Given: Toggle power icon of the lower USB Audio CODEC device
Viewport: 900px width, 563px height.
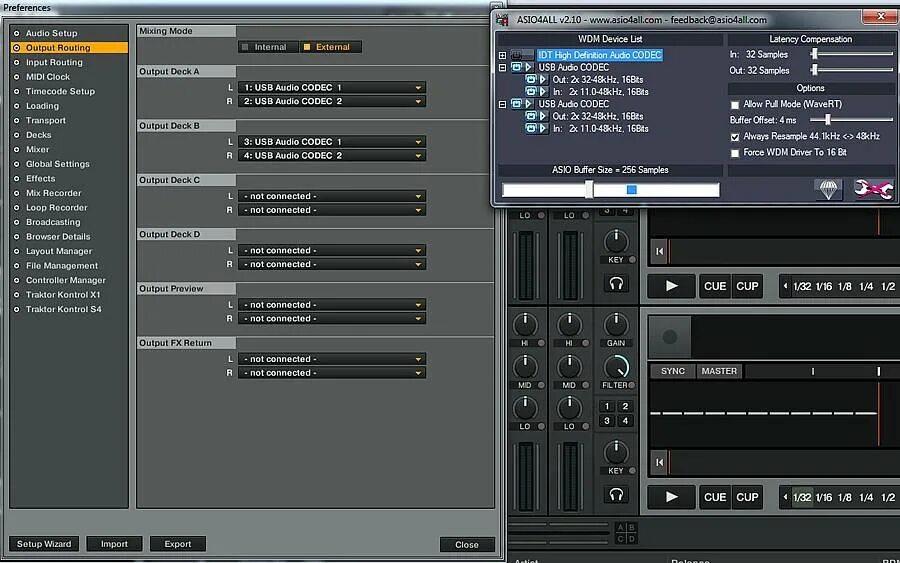Looking at the screenshot, I should (517, 104).
